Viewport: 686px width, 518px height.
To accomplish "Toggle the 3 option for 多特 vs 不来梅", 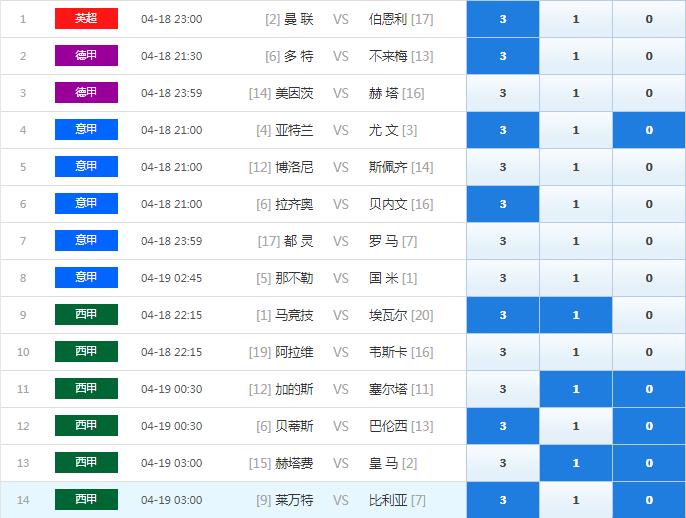I will coord(503,56).
